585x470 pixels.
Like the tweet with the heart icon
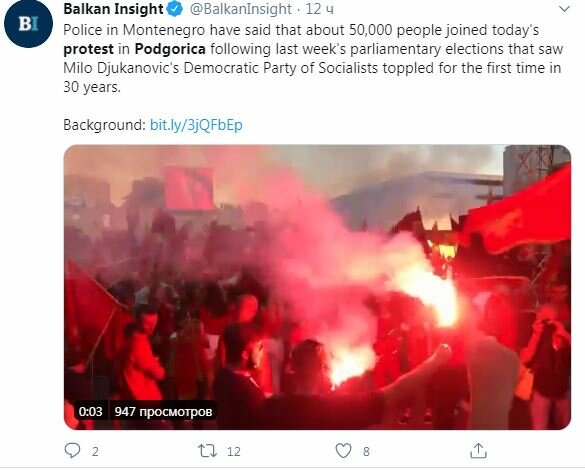(x=343, y=451)
